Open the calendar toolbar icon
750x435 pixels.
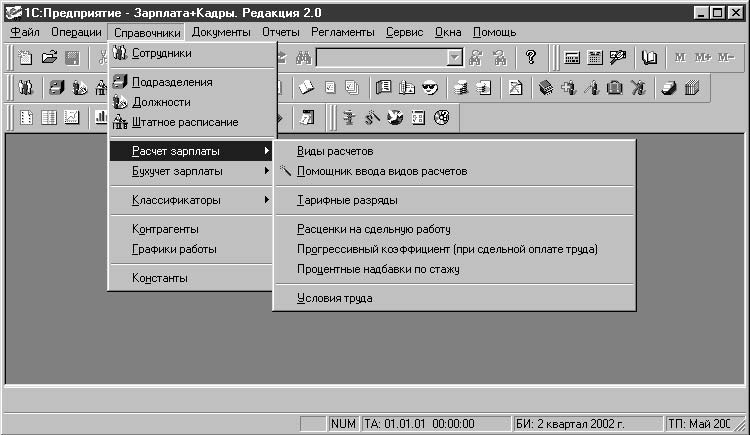pyautogui.click(x=595, y=58)
